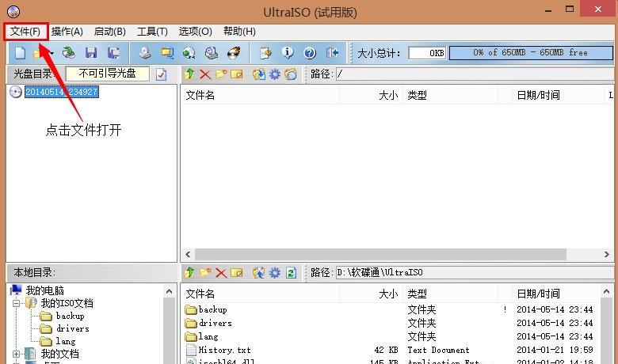Open the 操作(A) menu
Image resolution: width=618 pixels, height=364 pixels.
[67, 32]
